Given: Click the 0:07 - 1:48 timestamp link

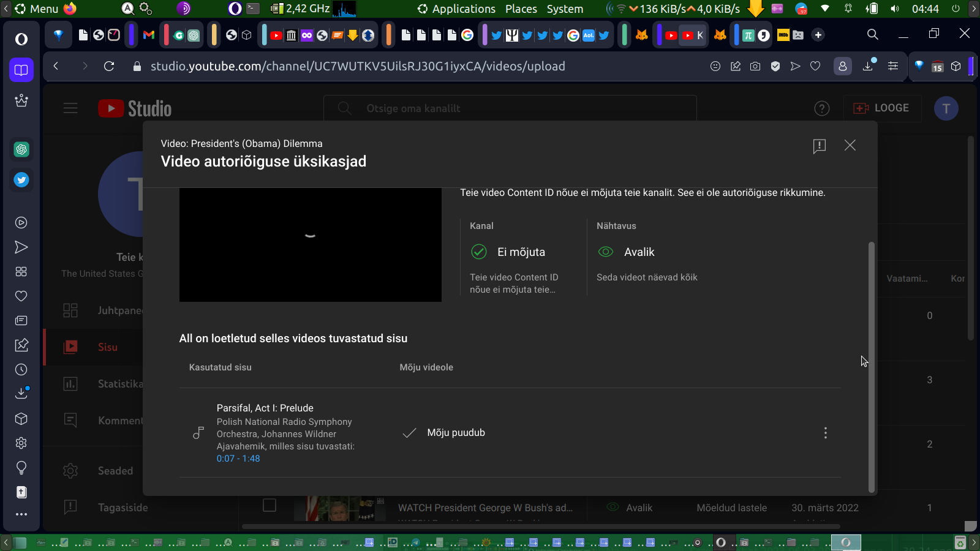Looking at the screenshot, I should pos(238,459).
